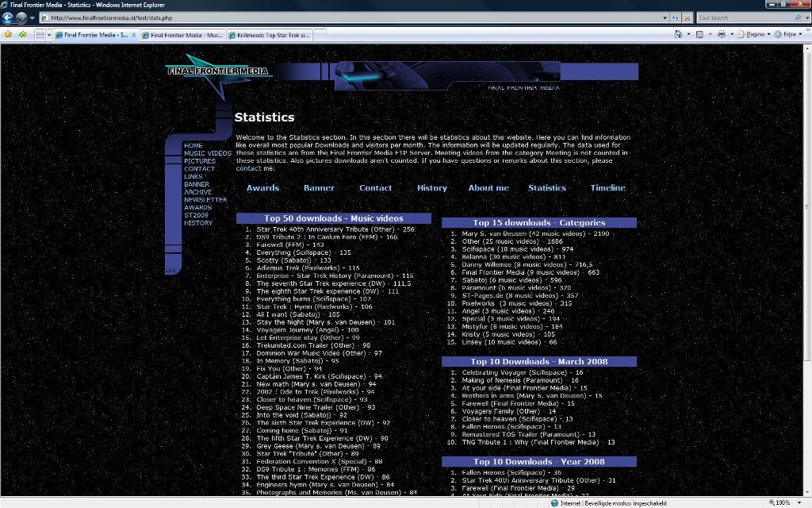Viewport: 812px width, 508px height.
Task: Click the Contact submenu link
Action: tap(375, 188)
